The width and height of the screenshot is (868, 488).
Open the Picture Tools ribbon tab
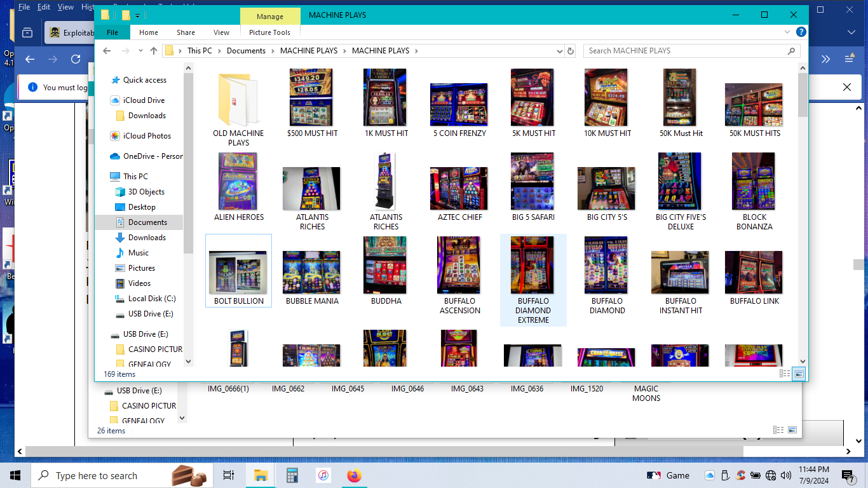click(x=269, y=32)
